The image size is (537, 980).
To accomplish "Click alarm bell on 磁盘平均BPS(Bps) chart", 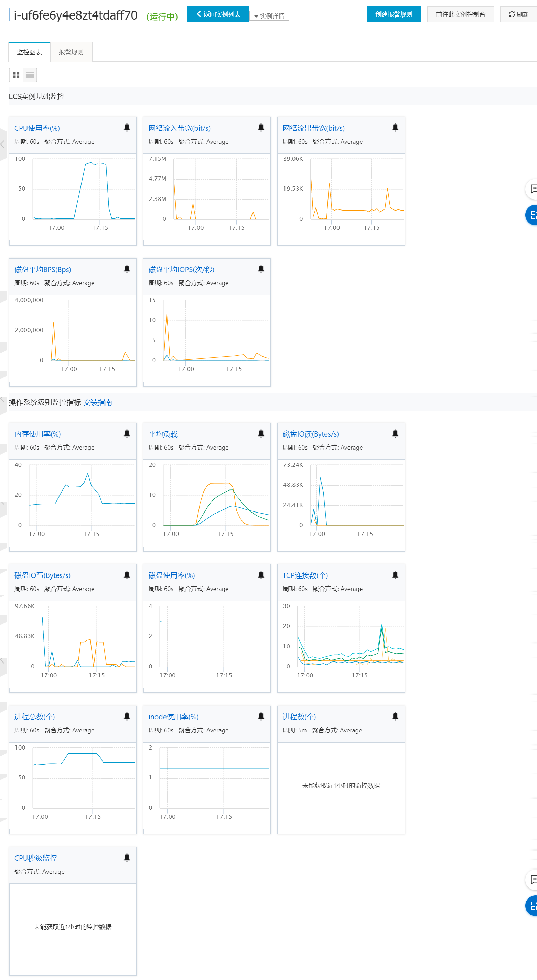I will (127, 269).
